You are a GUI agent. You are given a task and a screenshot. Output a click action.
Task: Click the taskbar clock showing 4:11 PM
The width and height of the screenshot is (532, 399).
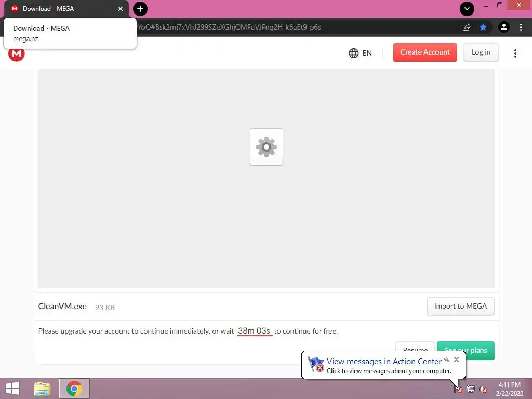[509, 389]
